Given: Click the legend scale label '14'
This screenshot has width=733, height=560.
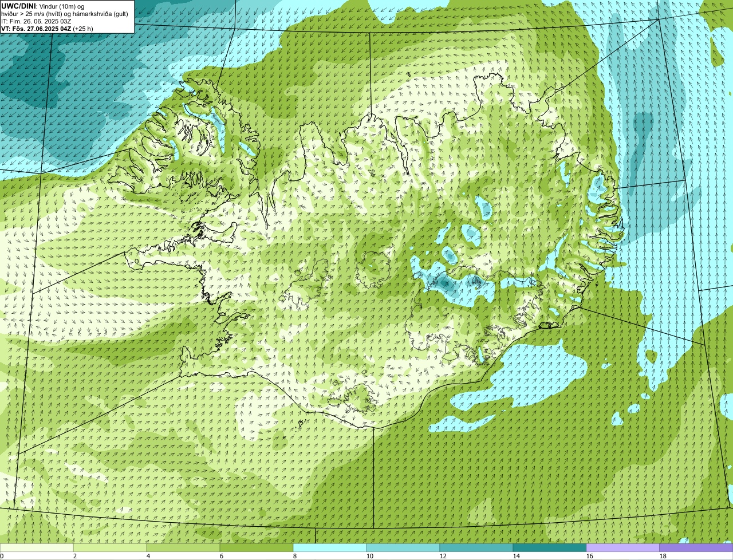Looking at the screenshot, I should tap(517, 556).
